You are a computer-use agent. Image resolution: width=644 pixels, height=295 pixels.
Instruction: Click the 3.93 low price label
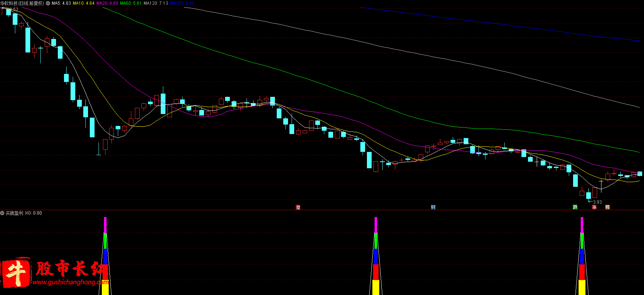(x=597, y=202)
